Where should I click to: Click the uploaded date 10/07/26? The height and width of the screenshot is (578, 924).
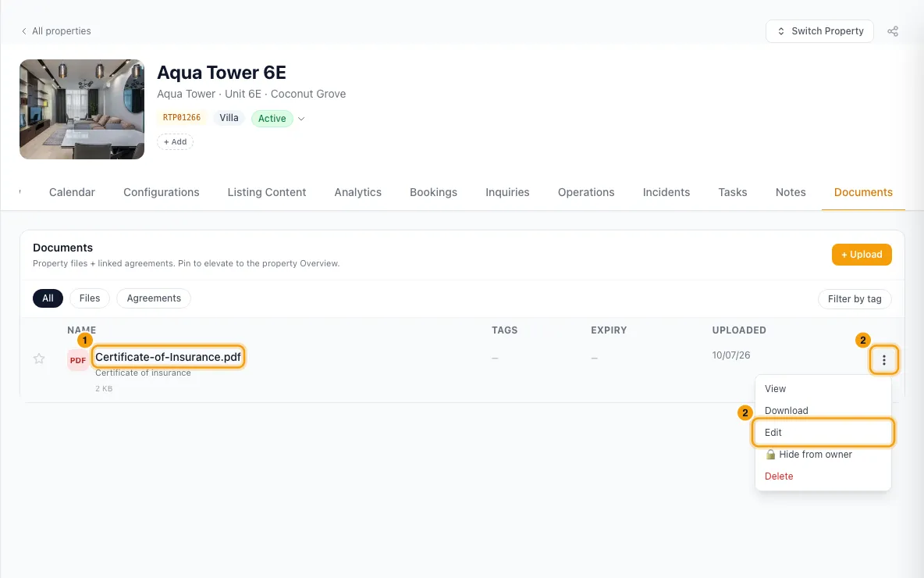pos(730,355)
